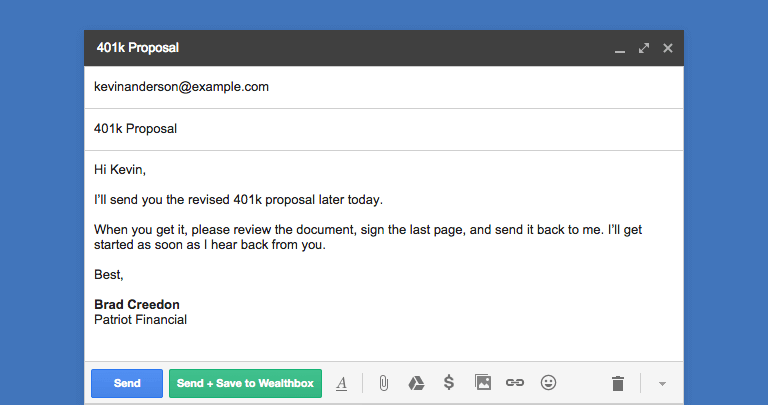This screenshot has width=768, height=405.
Task: Click the subject field 401k Proposal
Action: coord(384,129)
